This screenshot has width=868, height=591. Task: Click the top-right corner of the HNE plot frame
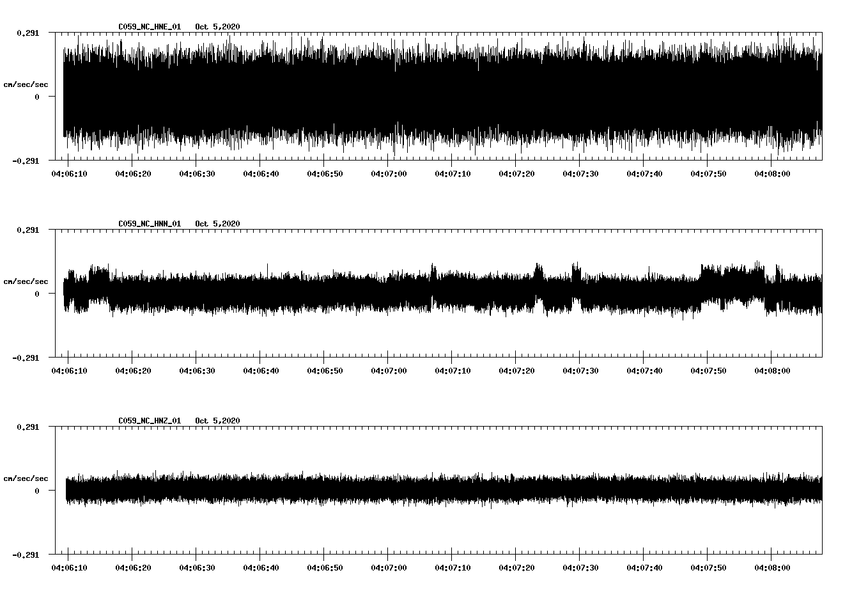(x=822, y=31)
